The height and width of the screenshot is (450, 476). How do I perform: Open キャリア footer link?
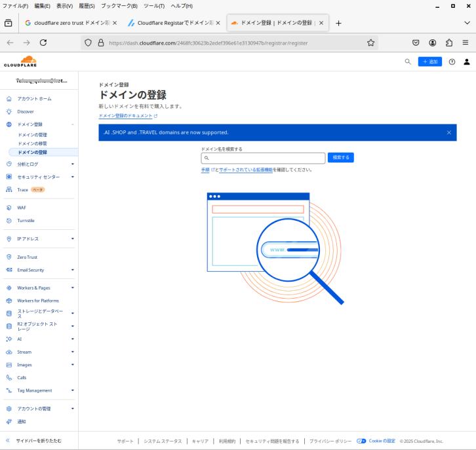coord(200,441)
